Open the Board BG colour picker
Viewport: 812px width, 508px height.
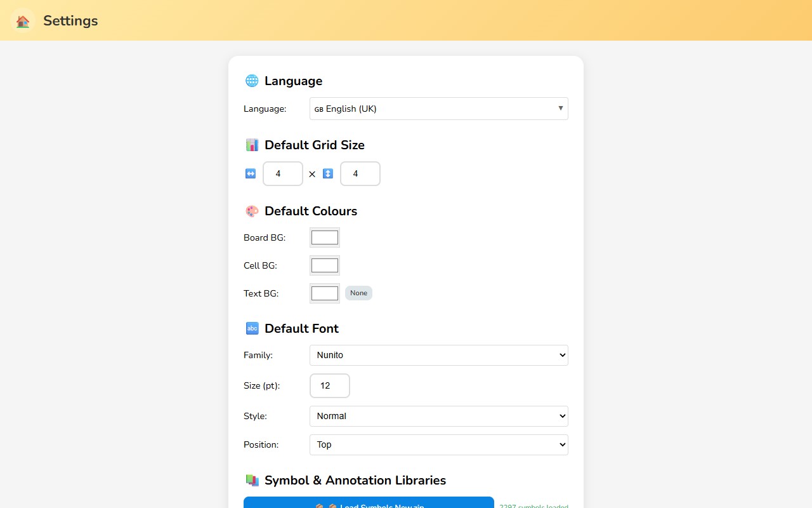pos(324,237)
